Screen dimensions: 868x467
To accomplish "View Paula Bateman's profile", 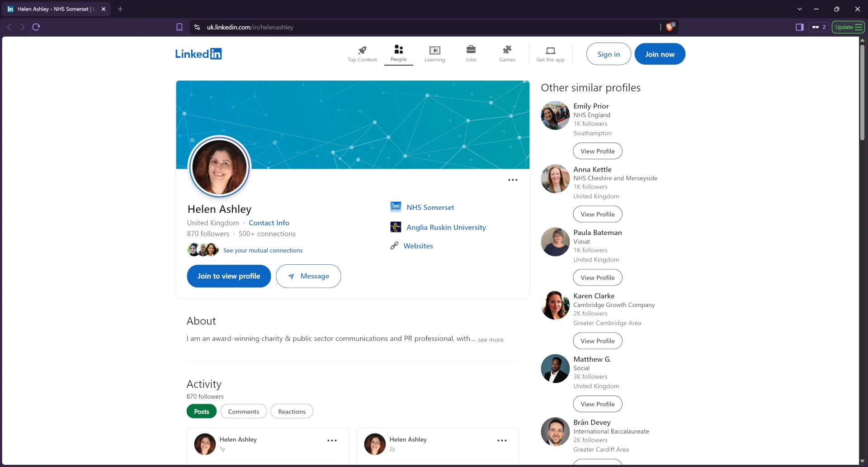I will coord(598,278).
